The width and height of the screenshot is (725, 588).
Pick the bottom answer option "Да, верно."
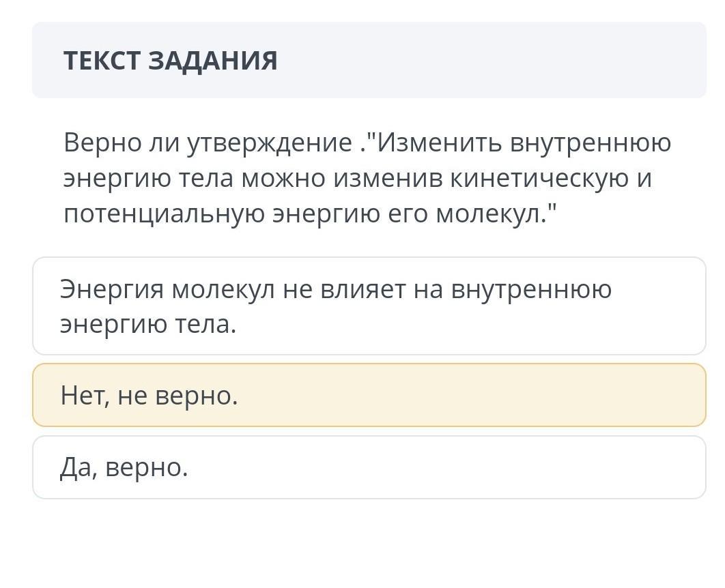pyautogui.click(x=369, y=468)
